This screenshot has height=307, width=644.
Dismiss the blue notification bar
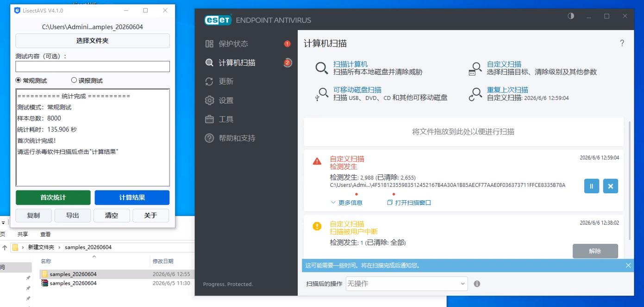tap(628, 265)
